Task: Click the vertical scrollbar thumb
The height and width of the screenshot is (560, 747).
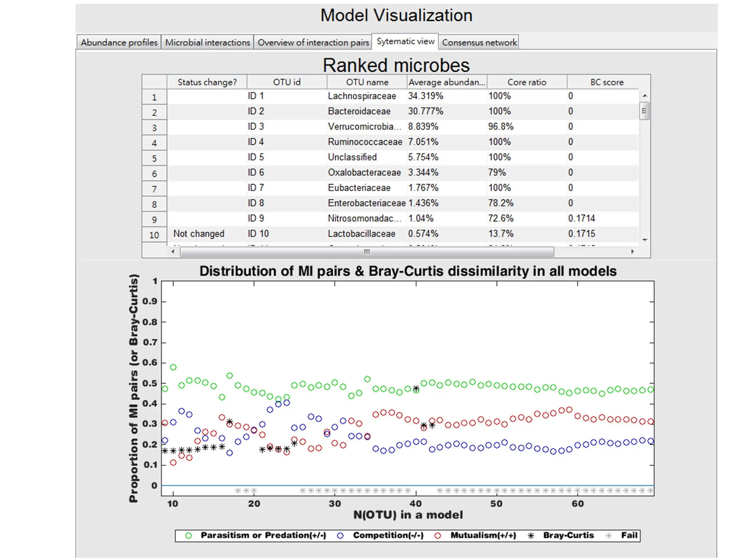Action: (x=644, y=111)
